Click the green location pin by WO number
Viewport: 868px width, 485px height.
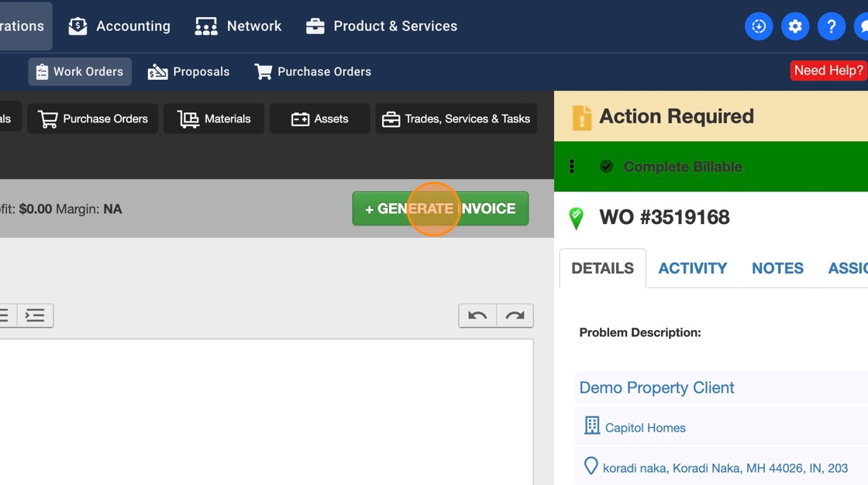[x=576, y=218]
